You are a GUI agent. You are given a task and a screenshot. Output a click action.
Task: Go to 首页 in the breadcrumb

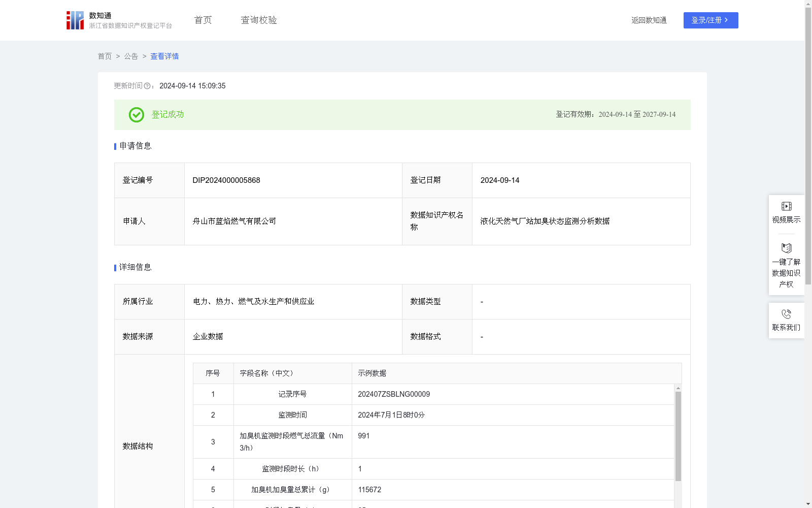(x=105, y=56)
